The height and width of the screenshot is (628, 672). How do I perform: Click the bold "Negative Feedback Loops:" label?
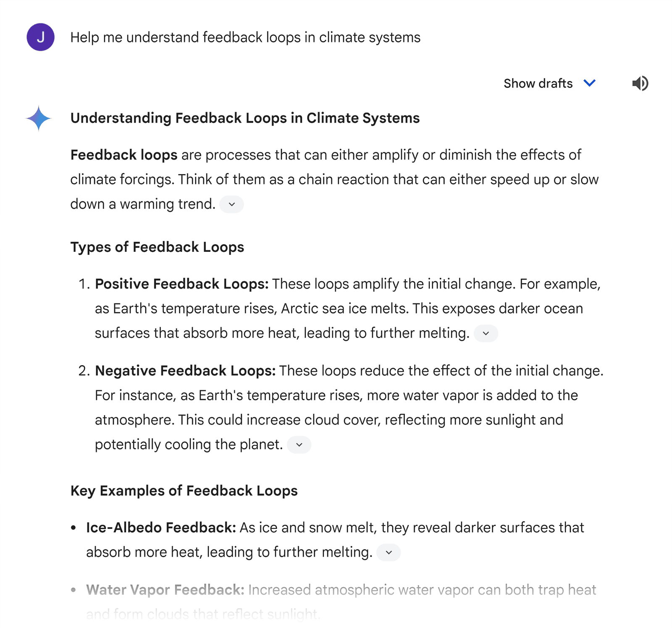click(x=185, y=371)
